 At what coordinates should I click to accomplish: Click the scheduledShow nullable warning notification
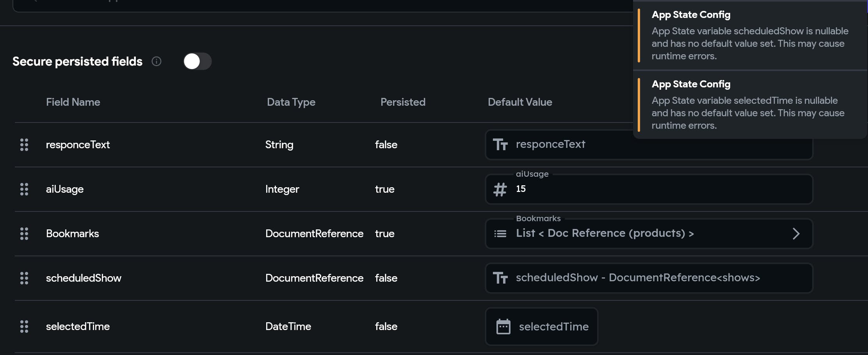(749, 36)
